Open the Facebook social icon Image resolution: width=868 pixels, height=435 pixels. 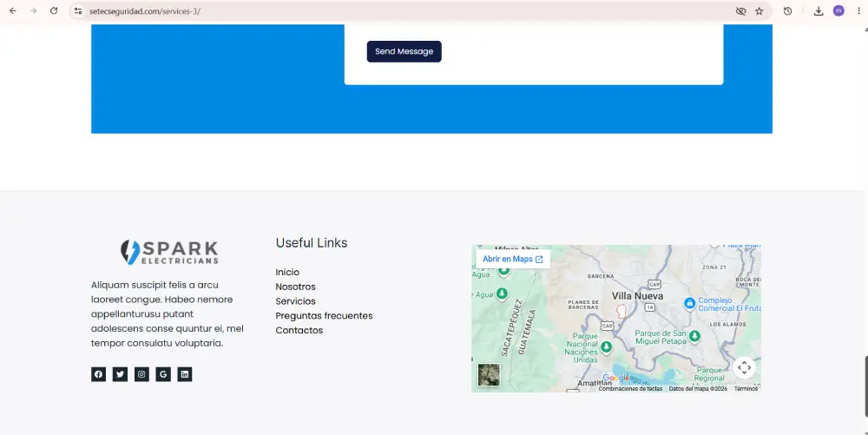tap(99, 374)
